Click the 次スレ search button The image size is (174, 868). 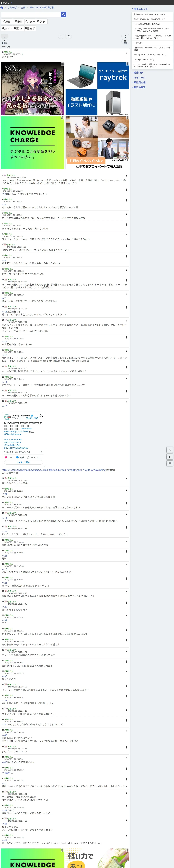click(7, 28)
